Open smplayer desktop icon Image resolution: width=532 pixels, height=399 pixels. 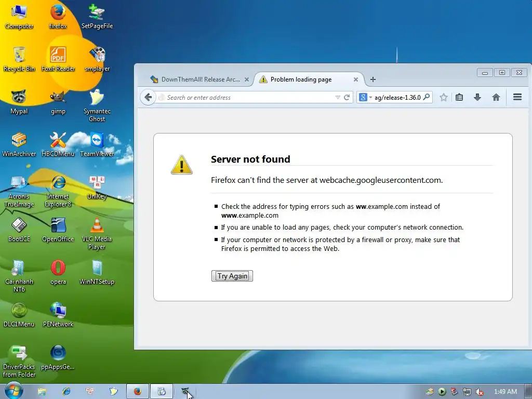97,59
